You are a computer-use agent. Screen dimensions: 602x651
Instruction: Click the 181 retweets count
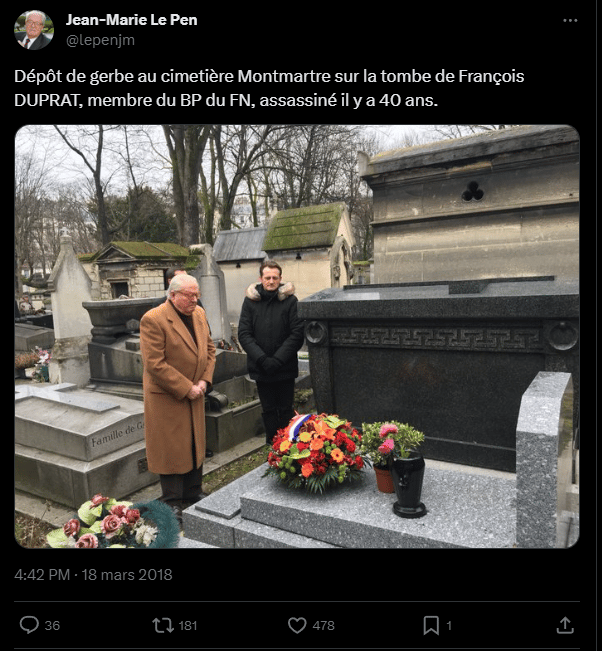[x=188, y=625]
